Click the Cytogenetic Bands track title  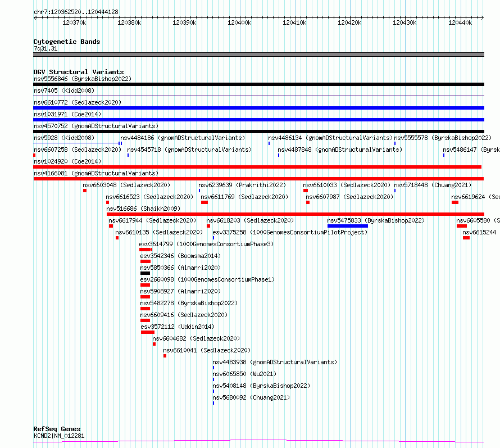click(67, 42)
